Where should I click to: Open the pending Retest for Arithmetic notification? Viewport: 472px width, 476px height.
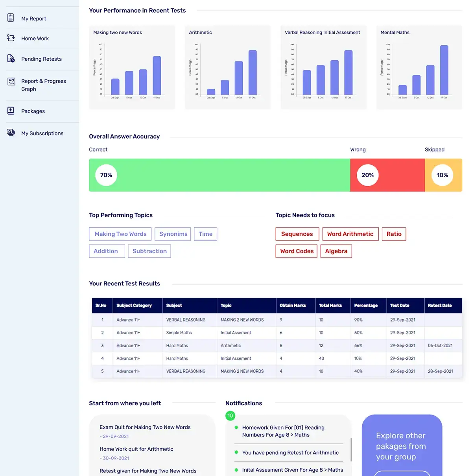(290, 453)
